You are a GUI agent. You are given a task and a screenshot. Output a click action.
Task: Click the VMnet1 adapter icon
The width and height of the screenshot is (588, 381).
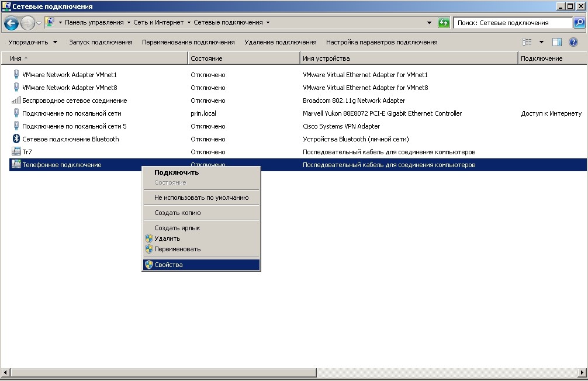point(16,74)
